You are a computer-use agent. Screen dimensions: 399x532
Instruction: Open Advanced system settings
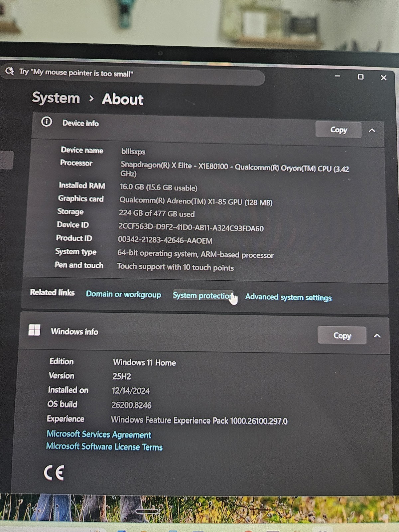point(289,297)
